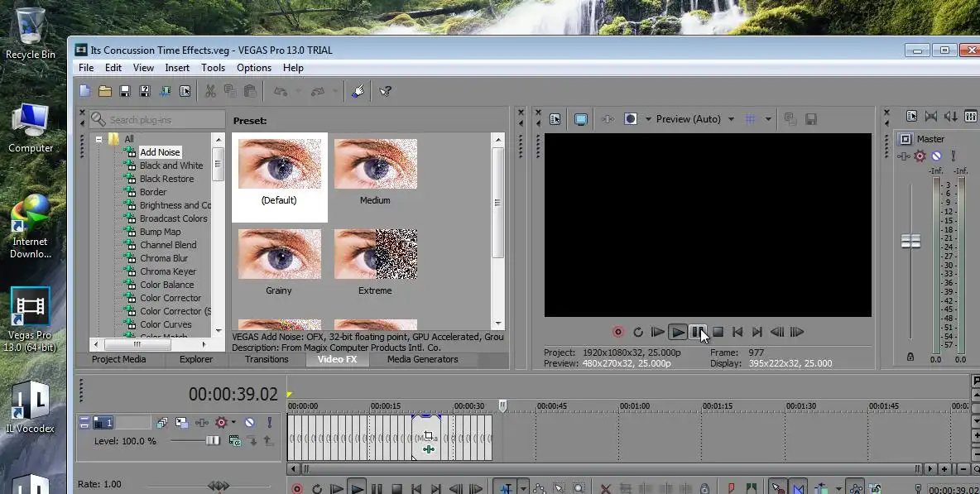Click the Overlays grid icon in preview
980x494 pixels.
(751, 119)
